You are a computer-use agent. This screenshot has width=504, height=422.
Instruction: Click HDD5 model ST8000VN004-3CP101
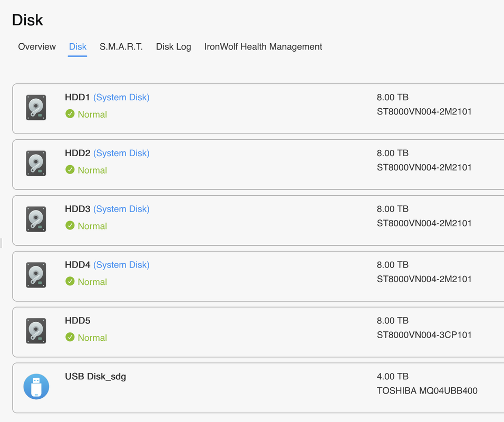tap(424, 335)
